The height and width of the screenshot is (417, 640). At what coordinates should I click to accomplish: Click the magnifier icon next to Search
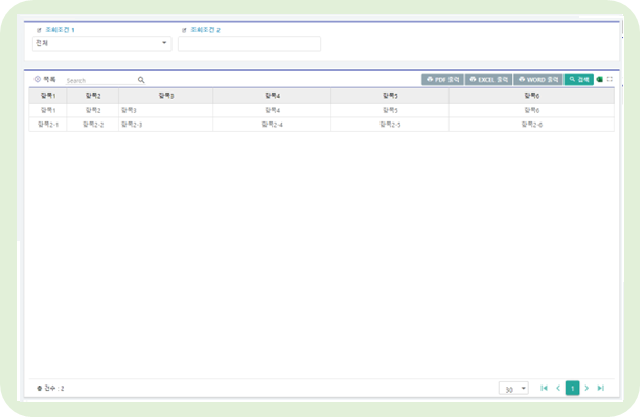tap(141, 80)
